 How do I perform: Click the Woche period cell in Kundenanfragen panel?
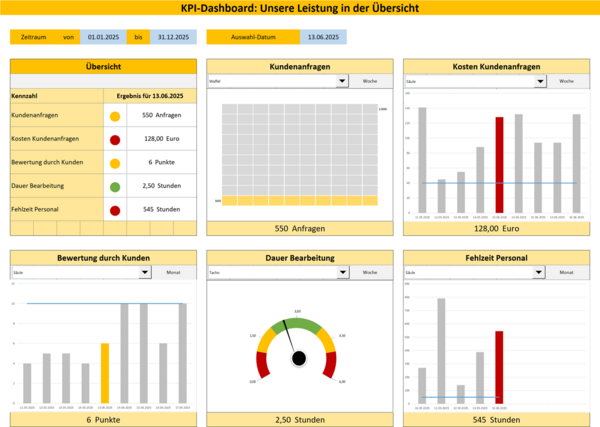click(370, 82)
